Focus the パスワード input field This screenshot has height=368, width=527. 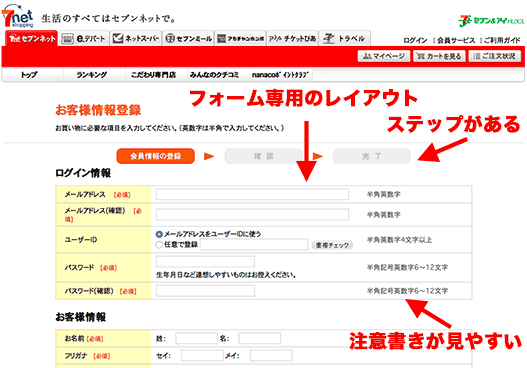coord(205,261)
